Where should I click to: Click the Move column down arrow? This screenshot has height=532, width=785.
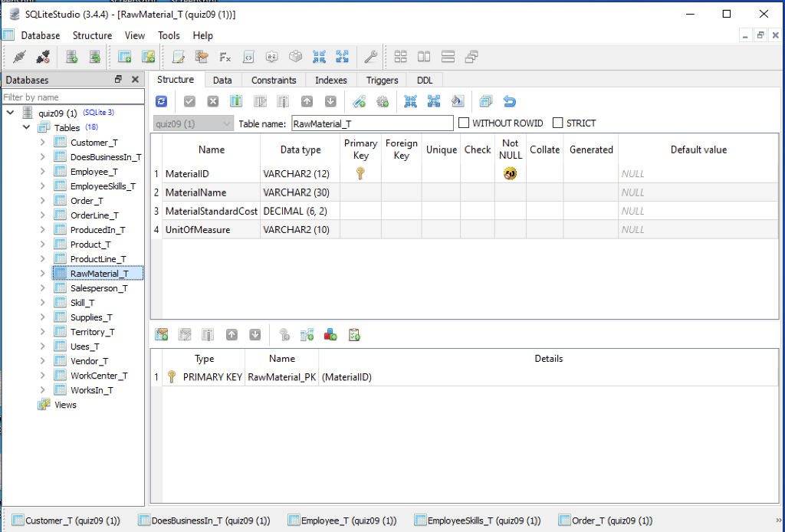click(330, 102)
